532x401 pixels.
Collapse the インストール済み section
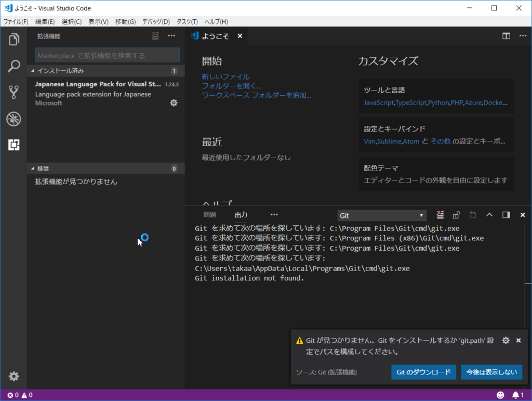pos(106,71)
